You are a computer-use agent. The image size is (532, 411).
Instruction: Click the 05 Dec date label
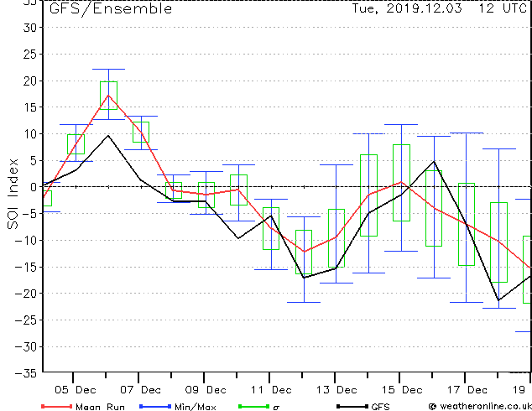click(x=76, y=390)
